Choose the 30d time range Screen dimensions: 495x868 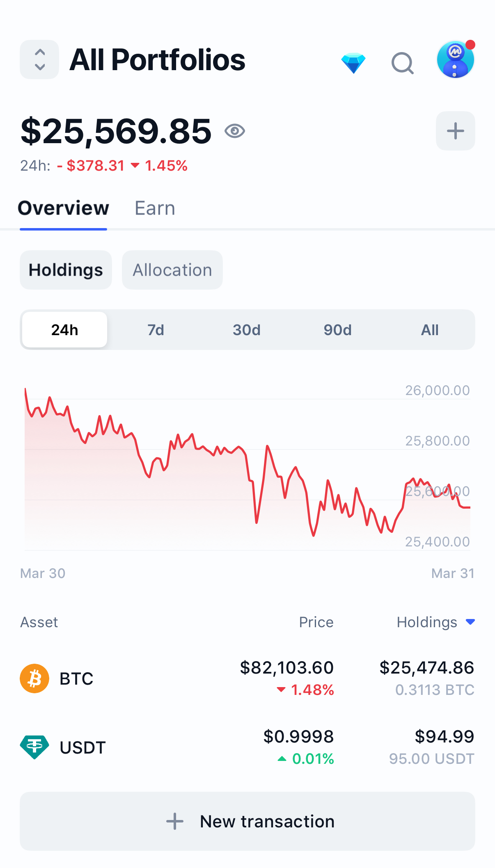(x=247, y=330)
